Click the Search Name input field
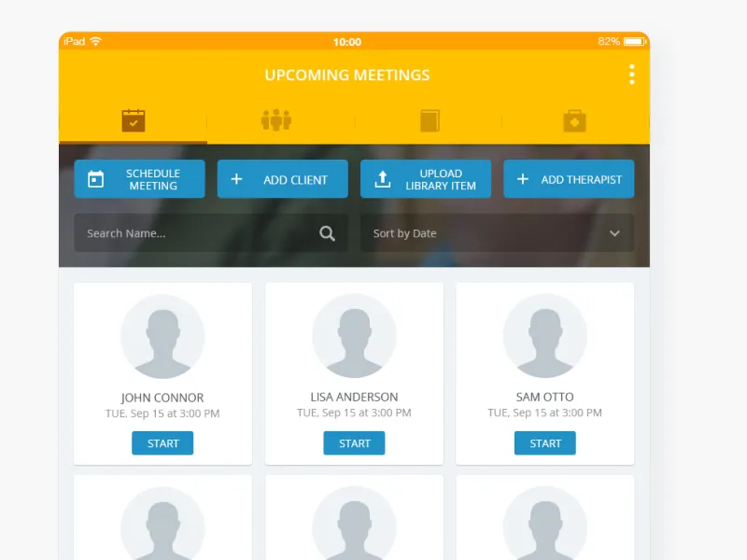Screen dimensions: 747x560 click(x=211, y=232)
